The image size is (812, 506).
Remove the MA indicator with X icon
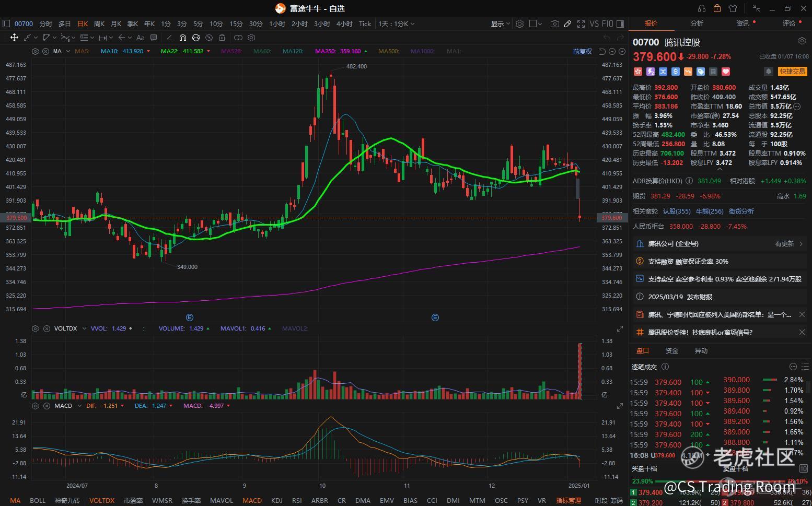[x=45, y=51]
